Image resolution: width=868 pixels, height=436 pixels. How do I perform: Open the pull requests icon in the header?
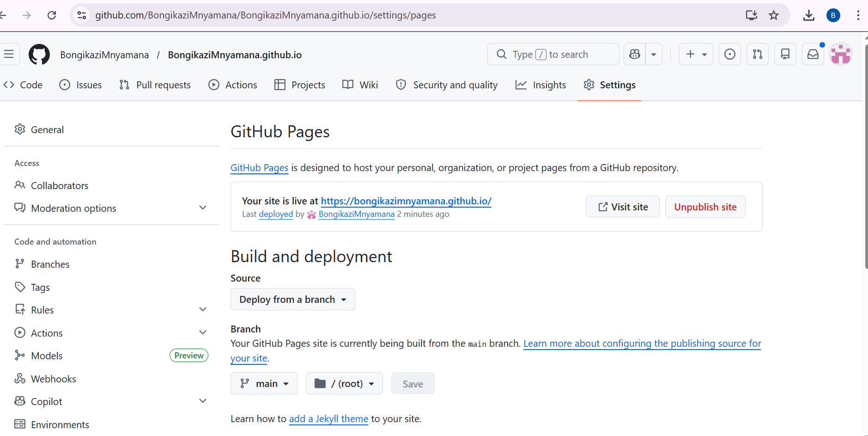[757, 54]
